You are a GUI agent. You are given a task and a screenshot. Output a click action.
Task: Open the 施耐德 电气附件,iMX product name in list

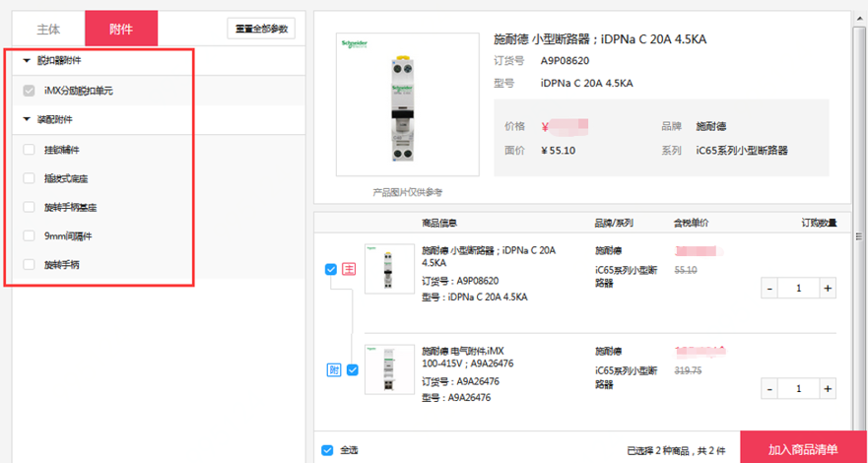(468, 357)
